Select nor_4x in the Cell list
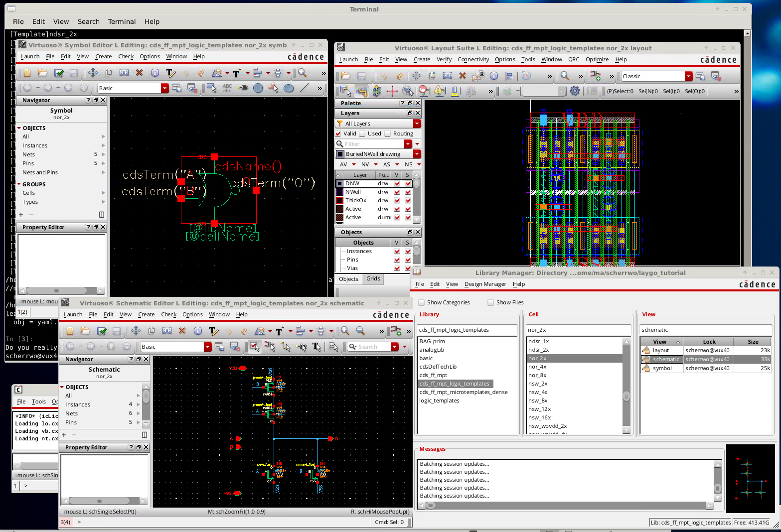The image size is (781, 532). [537, 367]
